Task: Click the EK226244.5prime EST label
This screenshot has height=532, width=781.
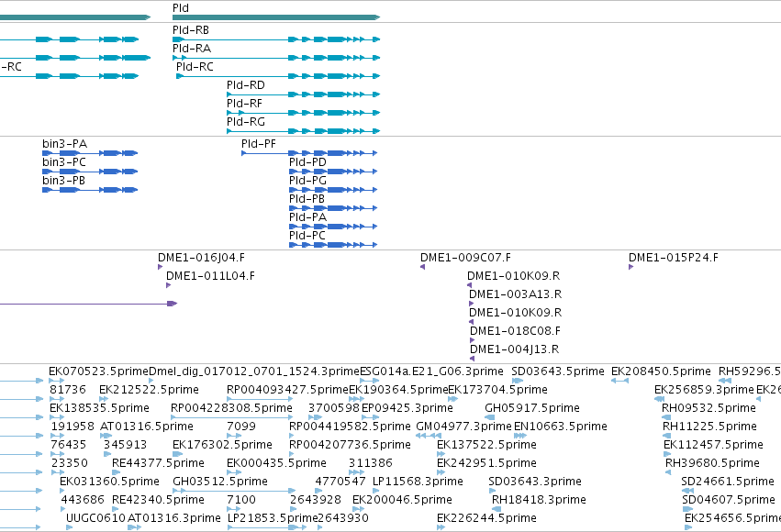Action: click(486, 519)
